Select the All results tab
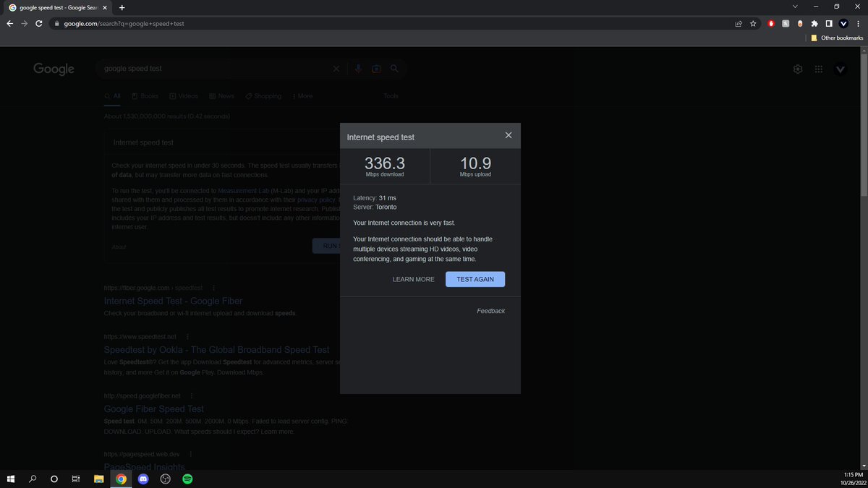The width and height of the screenshot is (868, 488). (x=112, y=96)
